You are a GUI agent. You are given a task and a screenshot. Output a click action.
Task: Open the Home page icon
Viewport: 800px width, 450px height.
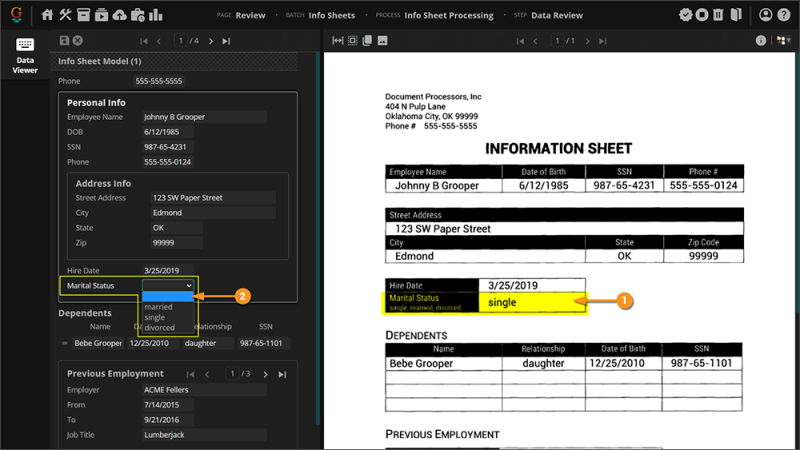tap(47, 15)
